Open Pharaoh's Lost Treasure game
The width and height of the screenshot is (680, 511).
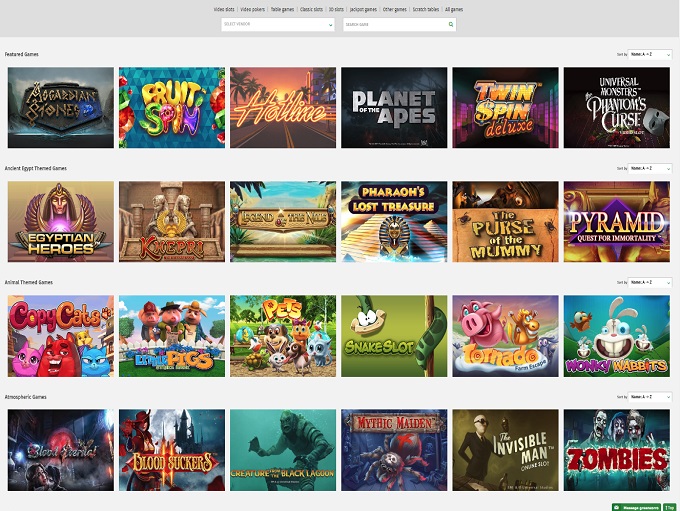click(x=393, y=221)
